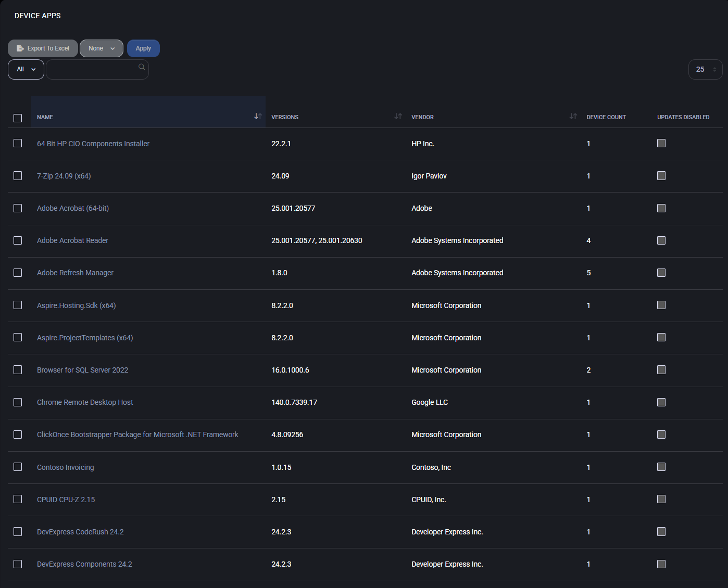Select row checkbox for Chrome Remote Desktop Host
The height and width of the screenshot is (588, 728).
pos(18,402)
